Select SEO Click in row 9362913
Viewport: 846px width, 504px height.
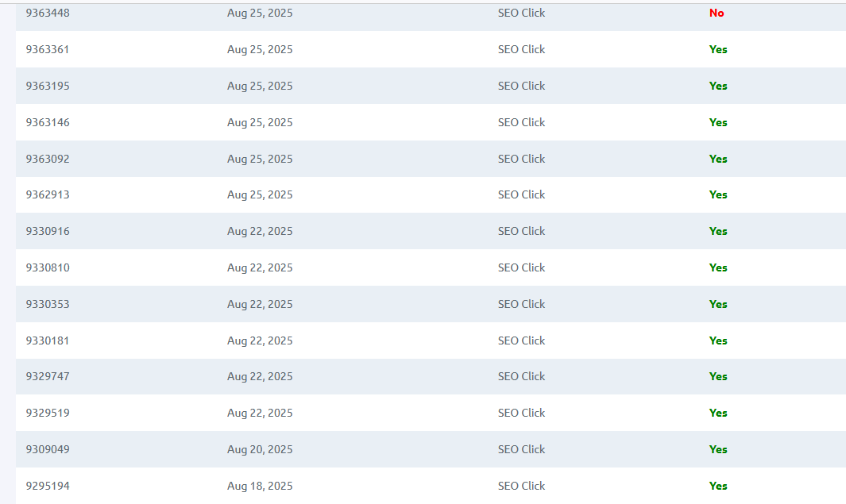tap(521, 194)
